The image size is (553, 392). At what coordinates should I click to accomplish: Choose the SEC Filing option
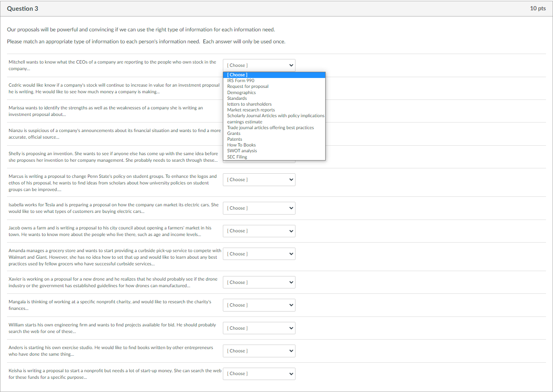[274, 157]
